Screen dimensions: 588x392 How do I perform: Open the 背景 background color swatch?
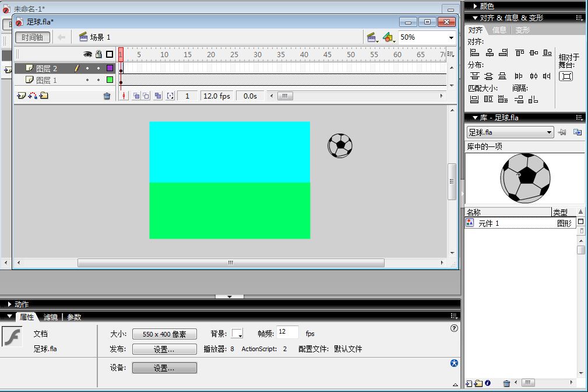pos(237,334)
